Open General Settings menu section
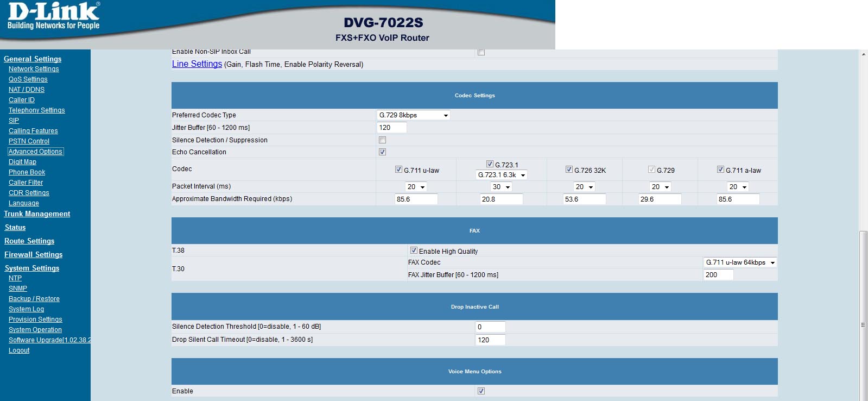 (x=33, y=59)
